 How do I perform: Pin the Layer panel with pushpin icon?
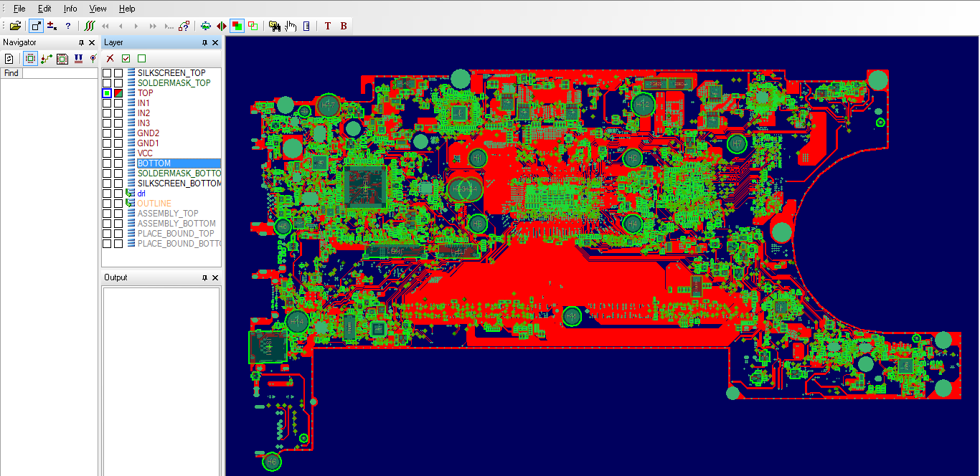click(204, 43)
